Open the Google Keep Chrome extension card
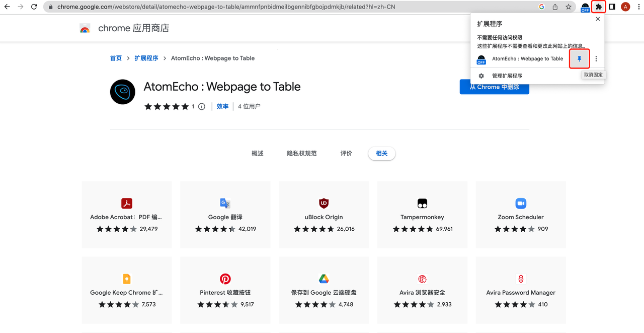 127,291
